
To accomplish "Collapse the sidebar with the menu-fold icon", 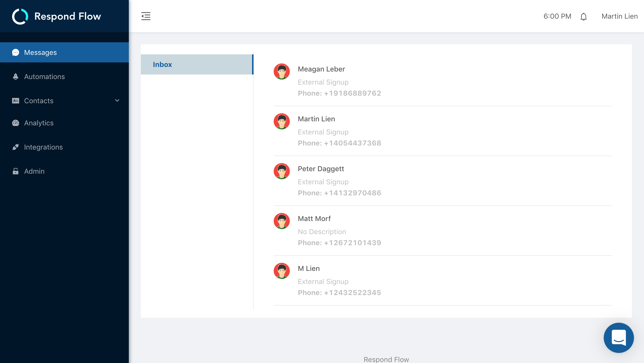I will coord(146,16).
